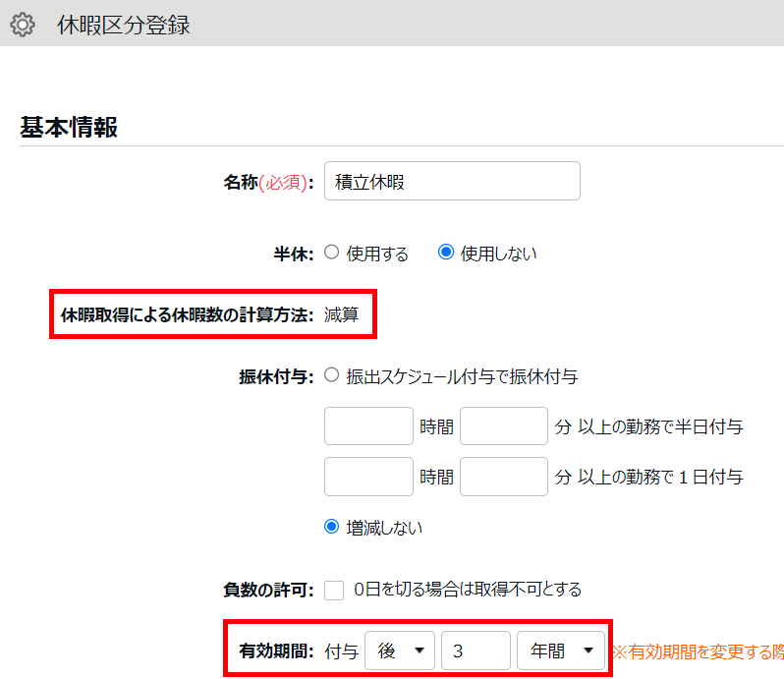The height and width of the screenshot is (679, 784).
Task: Click the 有効期間 number field showing 3
Action: click(476, 651)
